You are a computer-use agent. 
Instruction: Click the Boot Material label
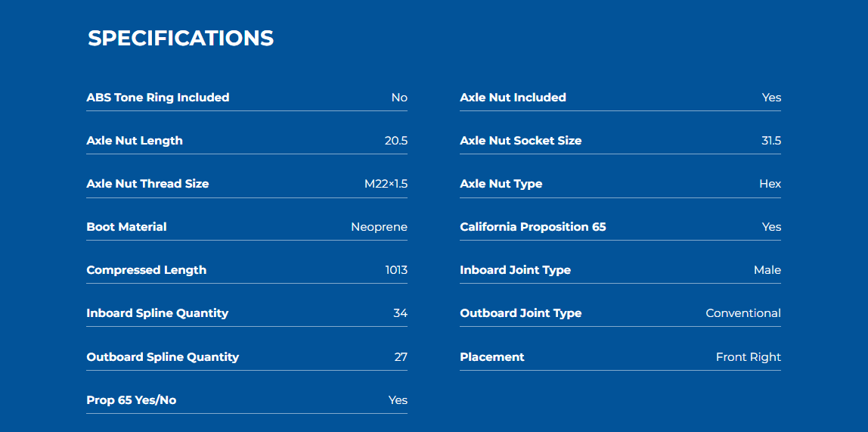pyautogui.click(x=126, y=227)
